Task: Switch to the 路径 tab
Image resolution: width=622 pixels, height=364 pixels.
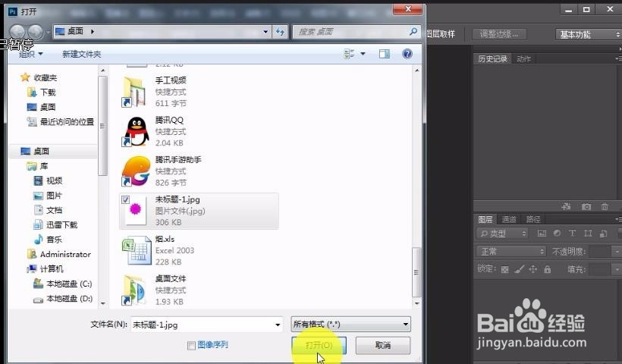Action: [533, 219]
